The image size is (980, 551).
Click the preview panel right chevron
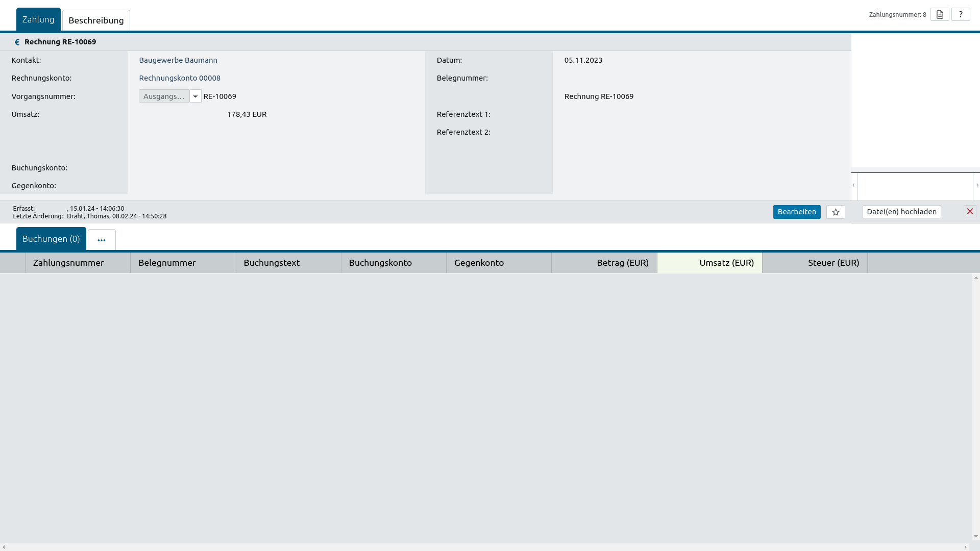(x=977, y=185)
